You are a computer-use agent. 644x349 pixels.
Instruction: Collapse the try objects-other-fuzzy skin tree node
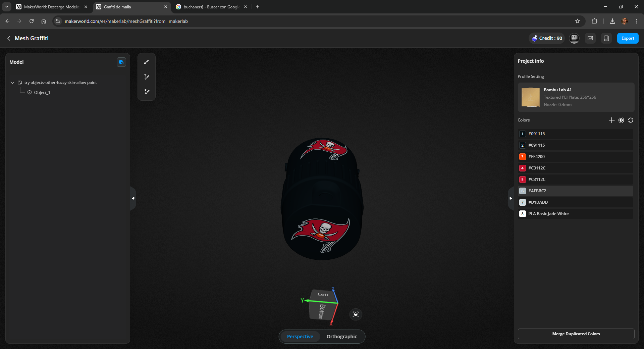[x=12, y=83]
